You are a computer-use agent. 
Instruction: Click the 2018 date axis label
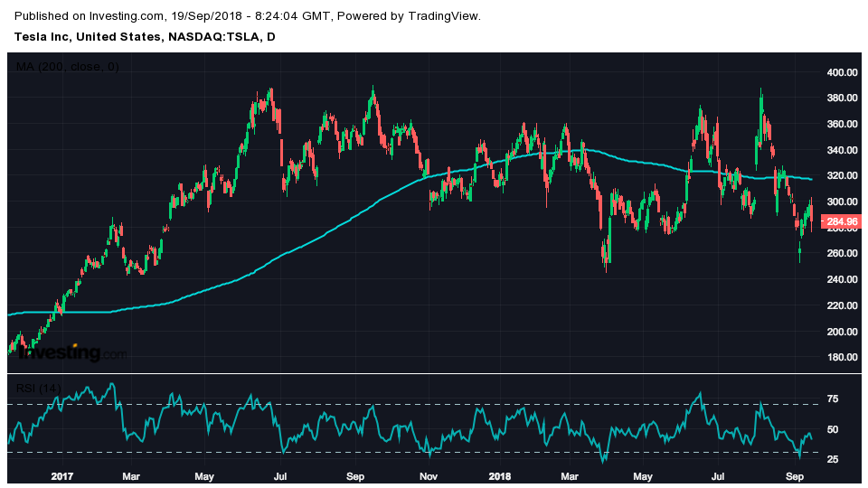pos(500,476)
